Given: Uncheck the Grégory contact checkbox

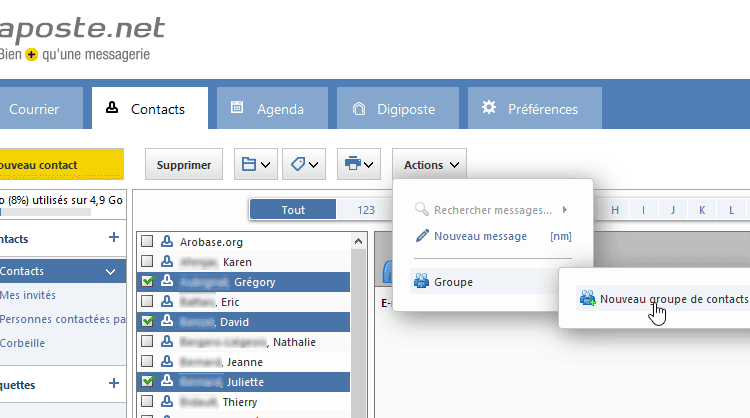Looking at the screenshot, I should point(147,282).
